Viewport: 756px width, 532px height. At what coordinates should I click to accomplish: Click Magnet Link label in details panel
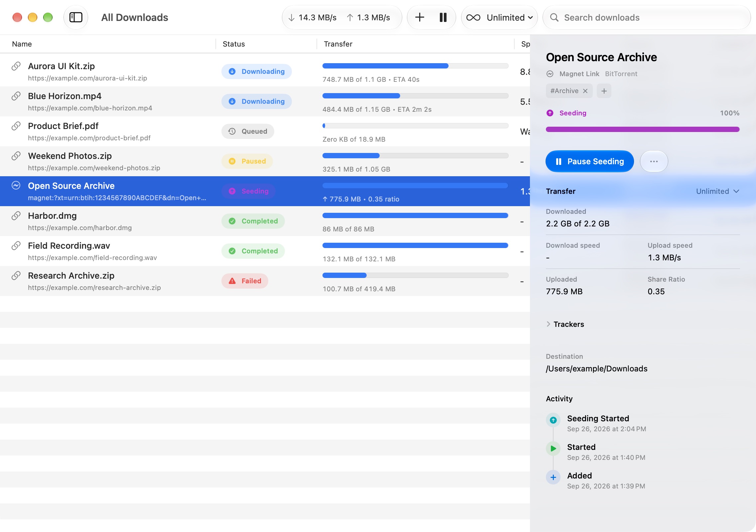click(579, 74)
